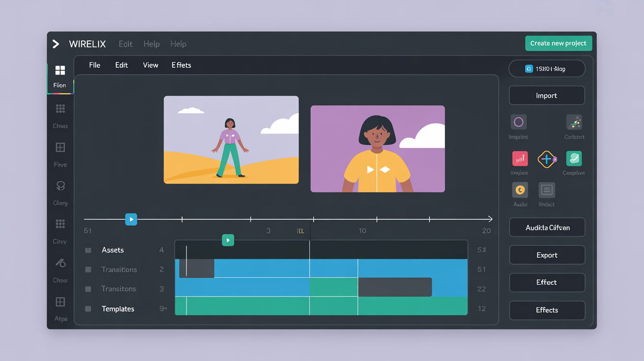Click the Export button

[547, 255]
